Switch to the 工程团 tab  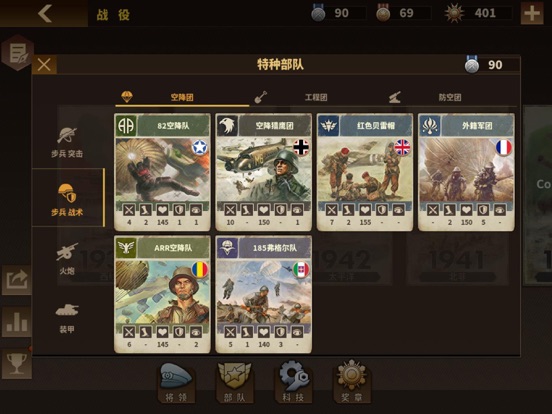pos(316,97)
